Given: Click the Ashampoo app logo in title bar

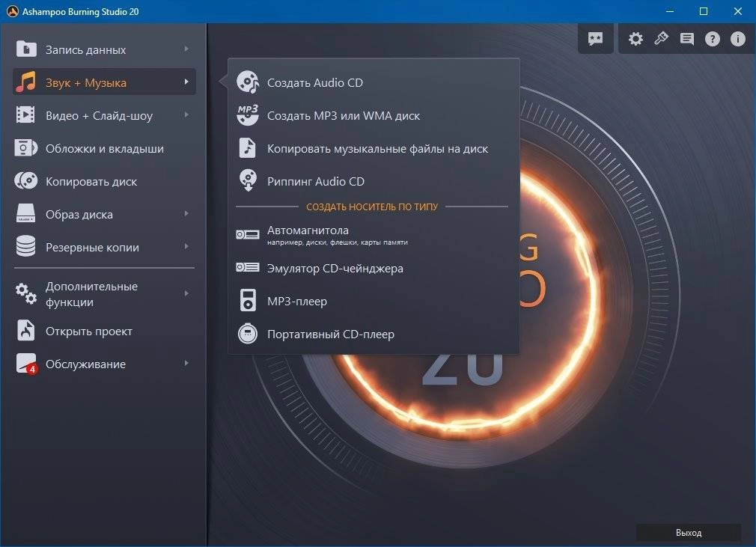Looking at the screenshot, I should [12, 11].
